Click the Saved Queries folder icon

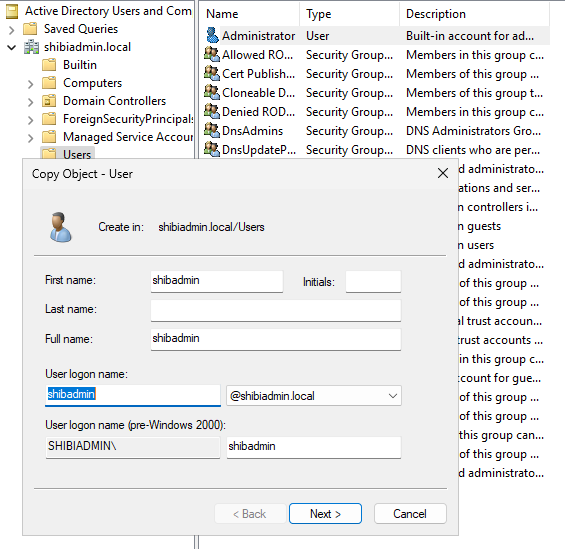[x=30, y=29]
